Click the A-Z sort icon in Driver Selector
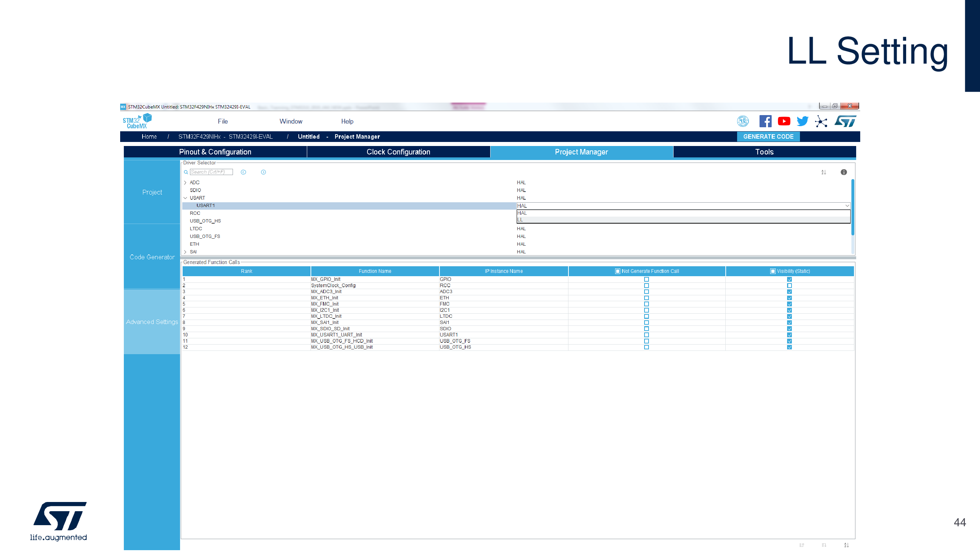Image resolution: width=980 pixels, height=552 pixels. pos(823,172)
